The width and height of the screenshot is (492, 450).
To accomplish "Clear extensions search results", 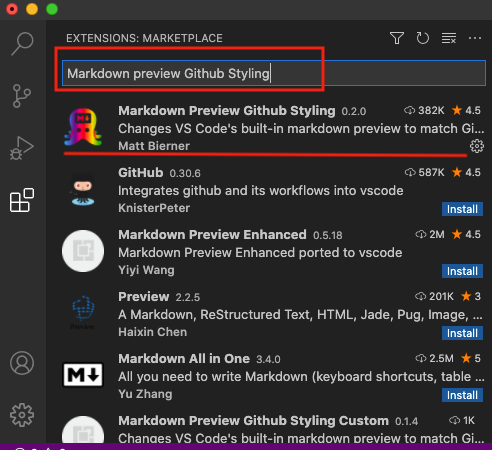I will tap(449, 38).
